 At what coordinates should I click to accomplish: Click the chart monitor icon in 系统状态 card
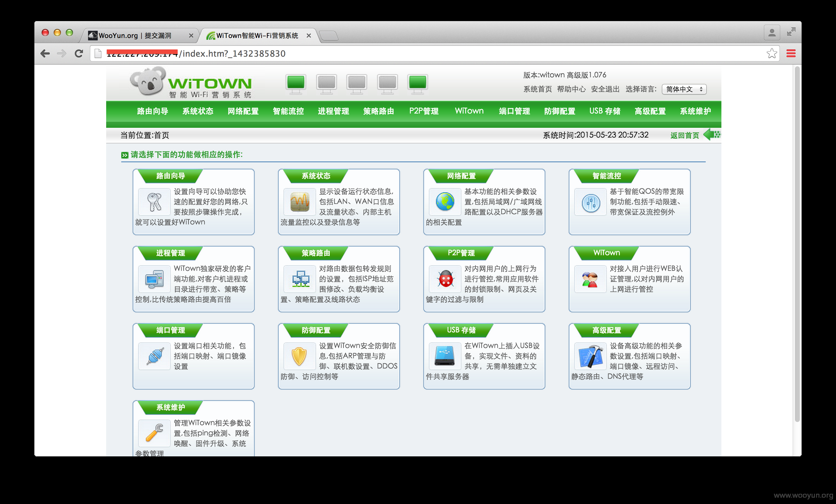click(299, 202)
